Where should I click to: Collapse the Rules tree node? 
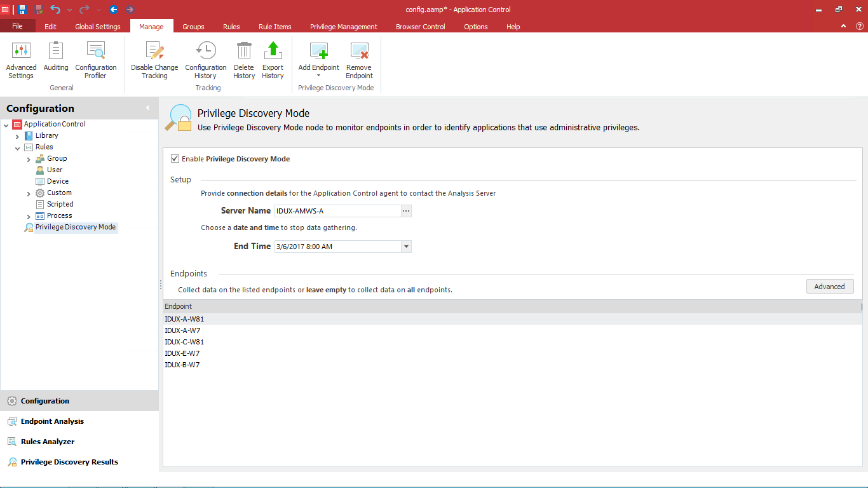(17, 147)
